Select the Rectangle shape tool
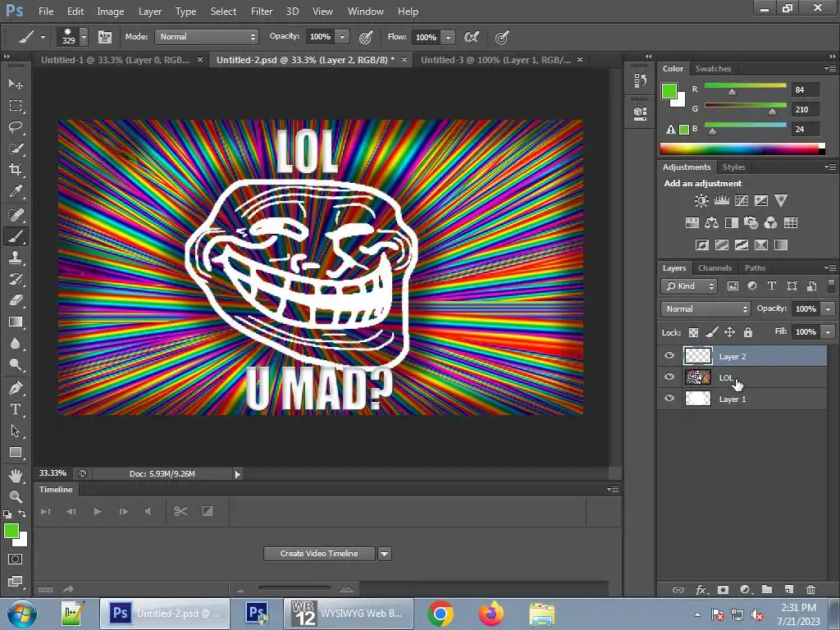Image resolution: width=840 pixels, height=630 pixels. [16, 453]
